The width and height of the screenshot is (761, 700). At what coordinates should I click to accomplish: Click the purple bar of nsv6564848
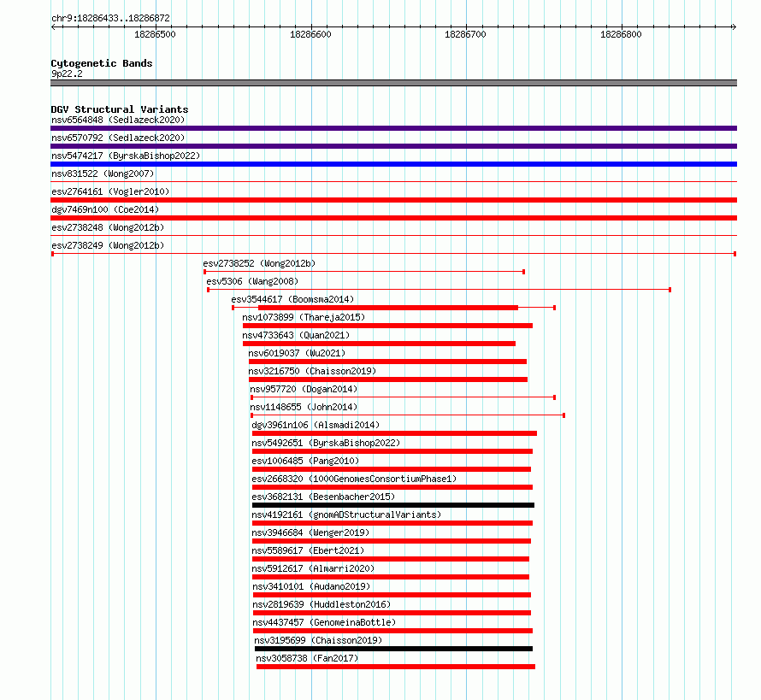point(393,128)
